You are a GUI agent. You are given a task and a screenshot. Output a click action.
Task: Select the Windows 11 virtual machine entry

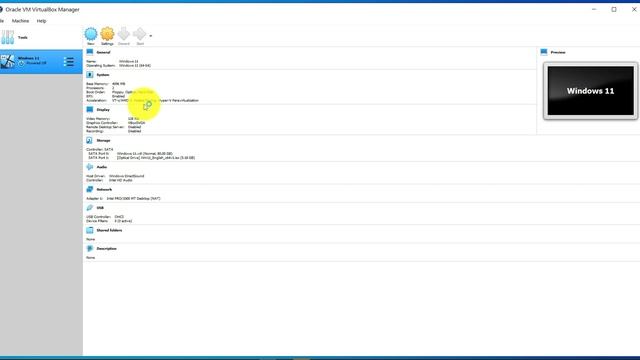41,62
